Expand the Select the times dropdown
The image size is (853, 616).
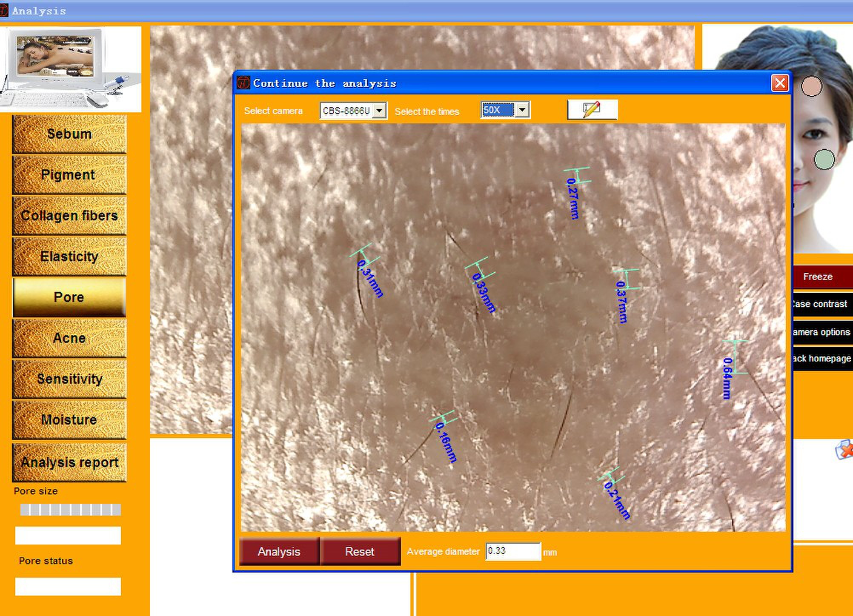pos(522,110)
